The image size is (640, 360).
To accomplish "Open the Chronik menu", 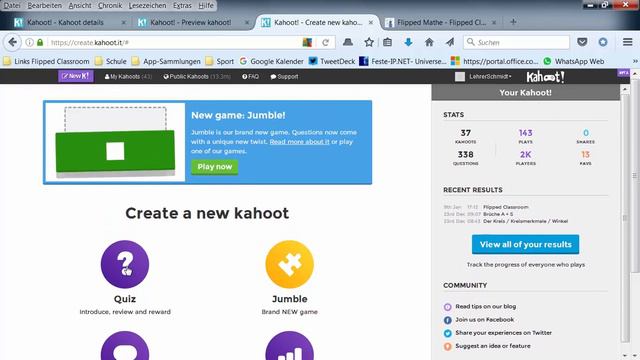I will point(110,5).
